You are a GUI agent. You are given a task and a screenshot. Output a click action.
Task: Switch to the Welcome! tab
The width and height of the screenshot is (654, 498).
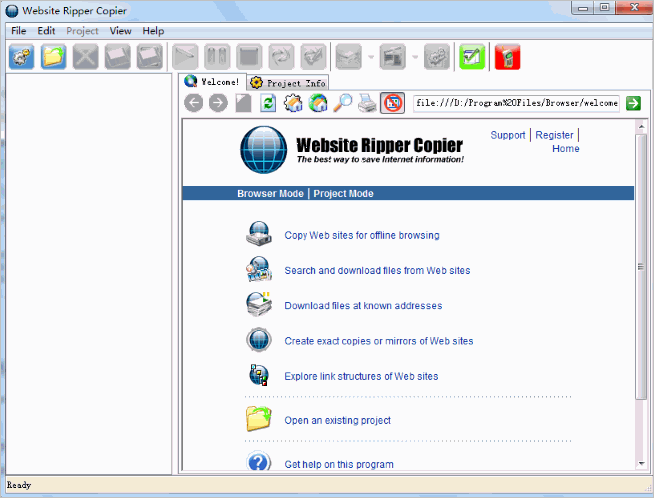pos(212,82)
